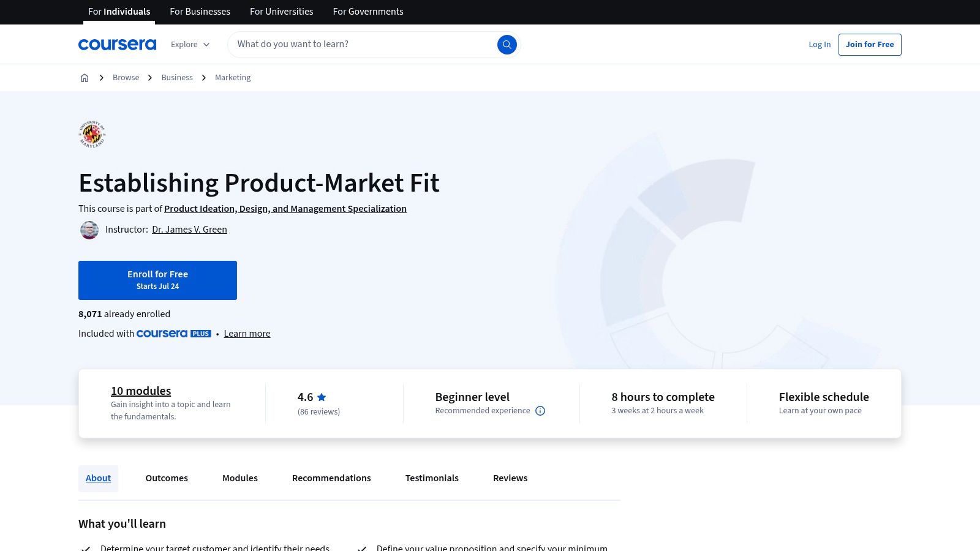Click the Coursera Plus logo

[174, 334]
